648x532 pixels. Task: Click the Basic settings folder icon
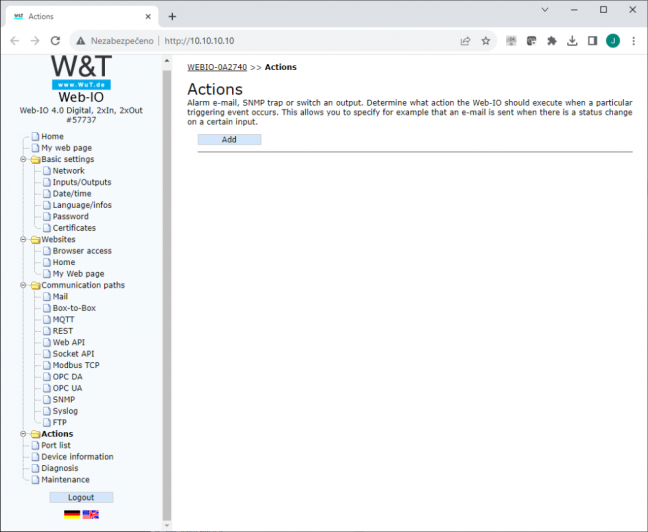pyautogui.click(x=36, y=160)
